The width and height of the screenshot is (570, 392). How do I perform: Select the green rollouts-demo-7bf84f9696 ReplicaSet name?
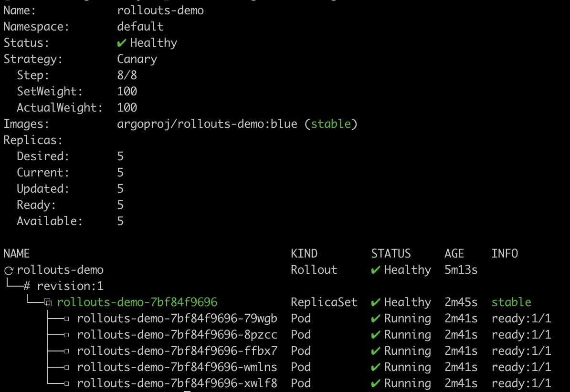tap(137, 302)
